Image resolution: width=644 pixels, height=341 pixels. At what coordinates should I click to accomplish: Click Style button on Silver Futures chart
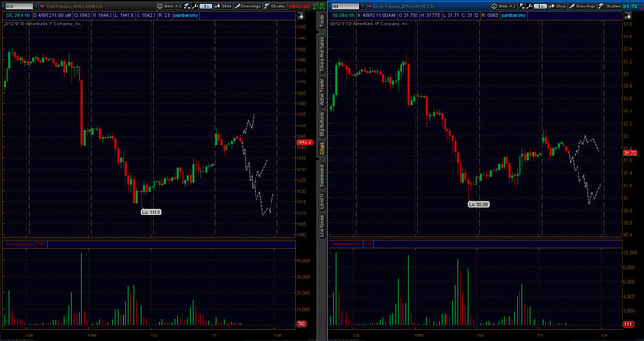click(558, 7)
